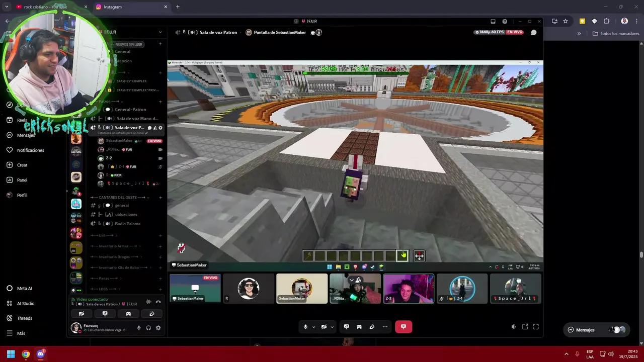Click the share screen icon in call bar

point(346,327)
